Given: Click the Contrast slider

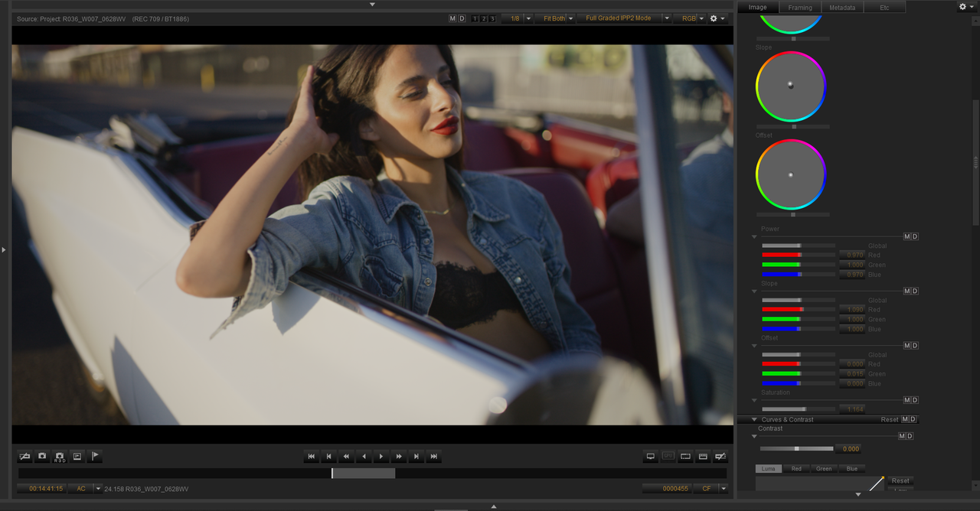Looking at the screenshot, I should pos(796,448).
